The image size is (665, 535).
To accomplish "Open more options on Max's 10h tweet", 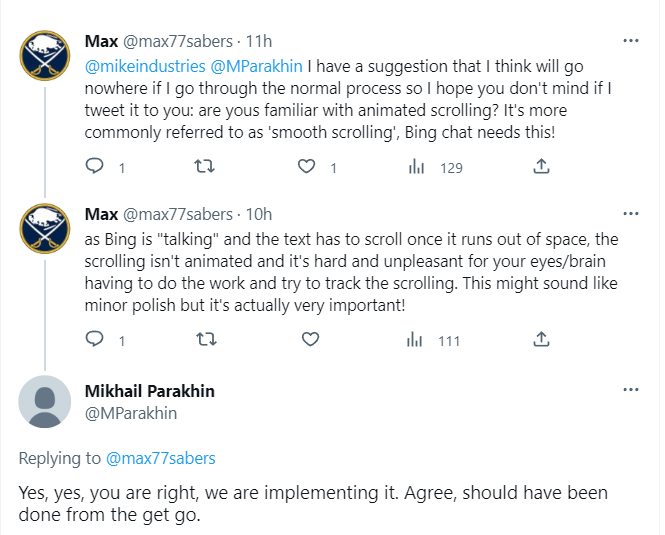I will 631,213.
